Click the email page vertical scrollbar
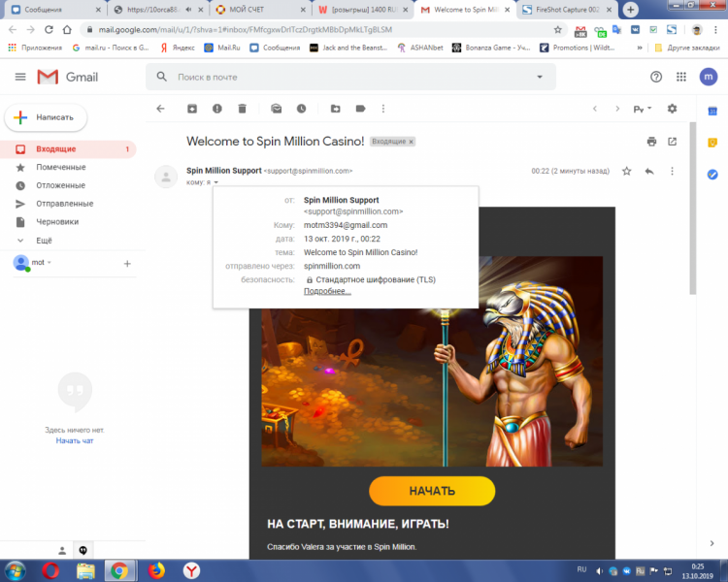728x582 pixels. (693, 209)
